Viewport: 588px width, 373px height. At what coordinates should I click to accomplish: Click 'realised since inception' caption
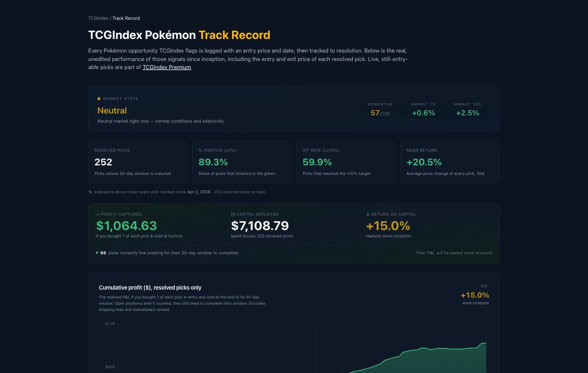pyautogui.click(x=388, y=236)
